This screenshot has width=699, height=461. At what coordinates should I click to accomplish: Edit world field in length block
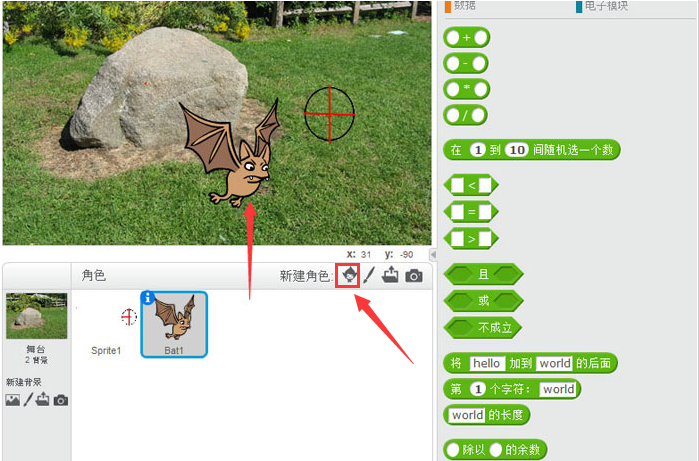[x=466, y=415]
